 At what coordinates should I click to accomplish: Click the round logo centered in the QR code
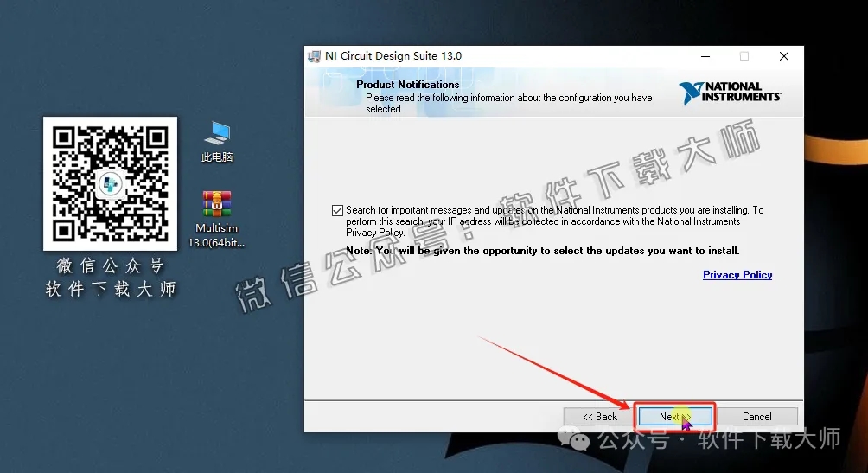110,184
